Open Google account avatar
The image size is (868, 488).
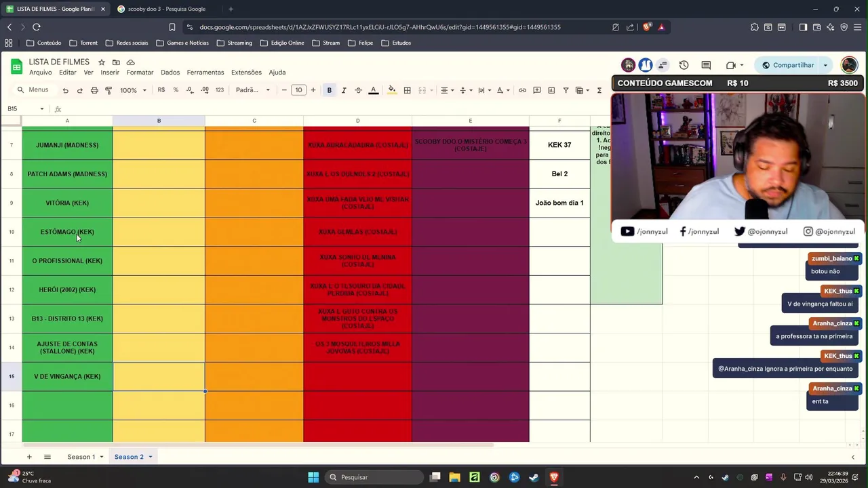pyautogui.click(x=849, y=65)
